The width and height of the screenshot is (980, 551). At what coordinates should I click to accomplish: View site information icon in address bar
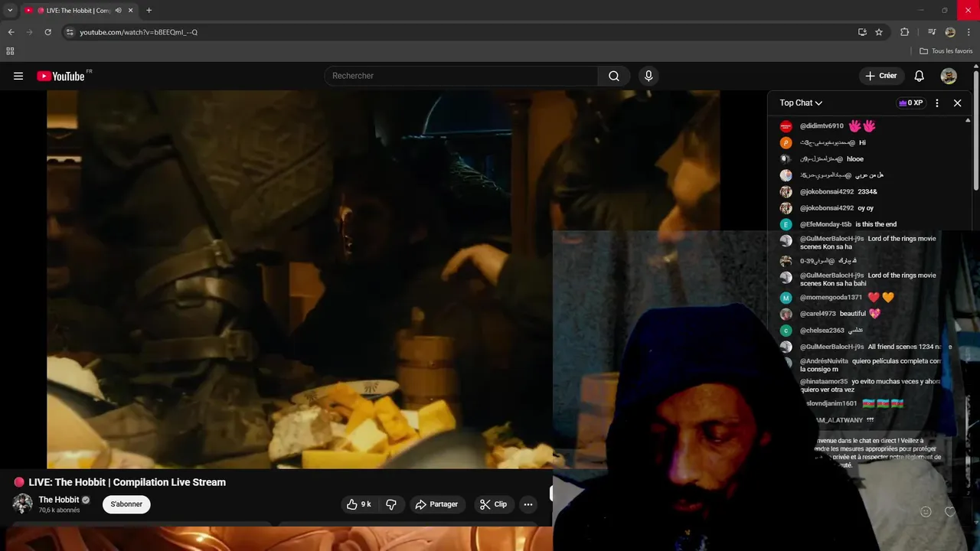(70, 32)
